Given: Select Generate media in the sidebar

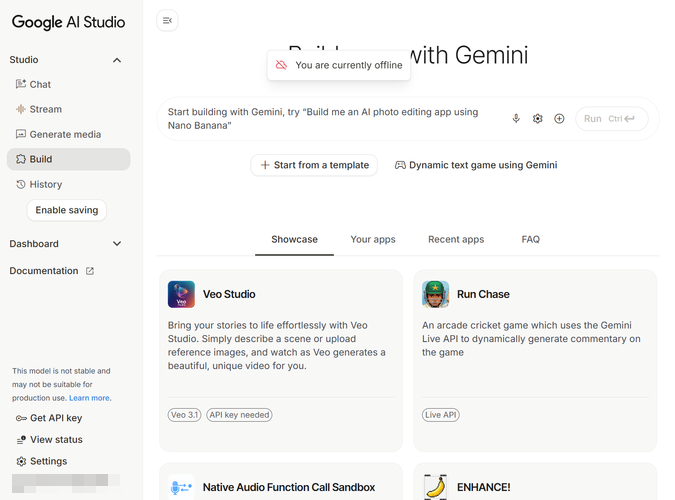Looking at the screenshot, I should pyautogui.click(x=65, y=135).
